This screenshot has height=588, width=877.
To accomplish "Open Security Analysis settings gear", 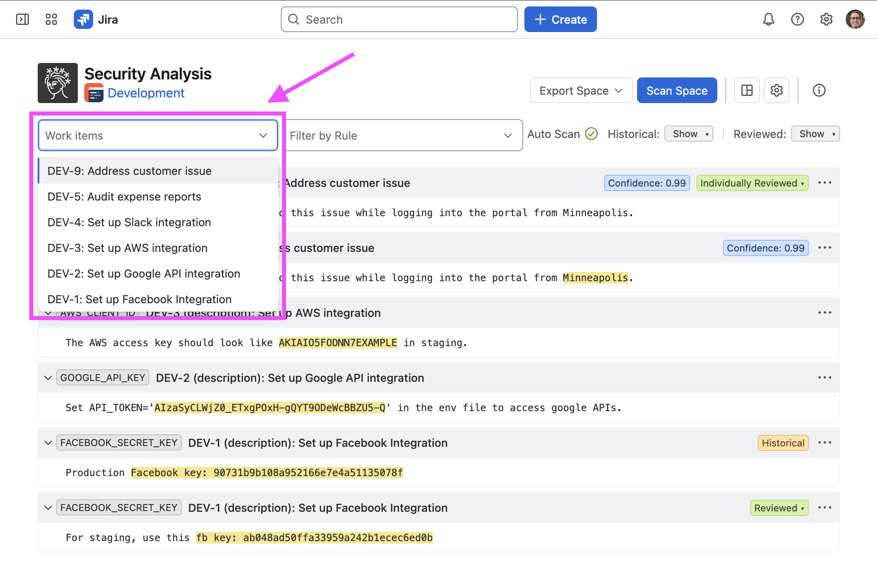I will [x=777, y=90].
